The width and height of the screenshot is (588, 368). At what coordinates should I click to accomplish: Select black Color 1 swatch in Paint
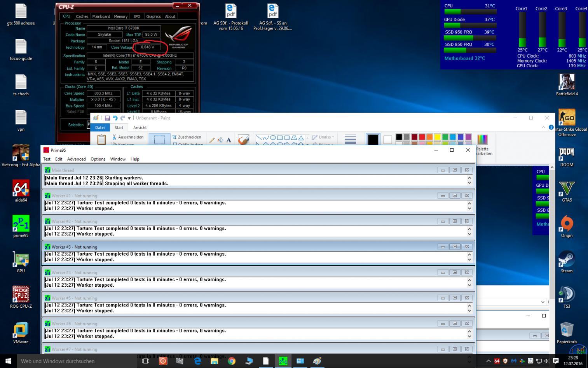point(373,140)
